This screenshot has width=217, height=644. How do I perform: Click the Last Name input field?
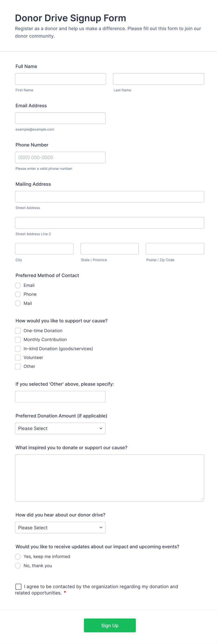[x=158, y=79]
